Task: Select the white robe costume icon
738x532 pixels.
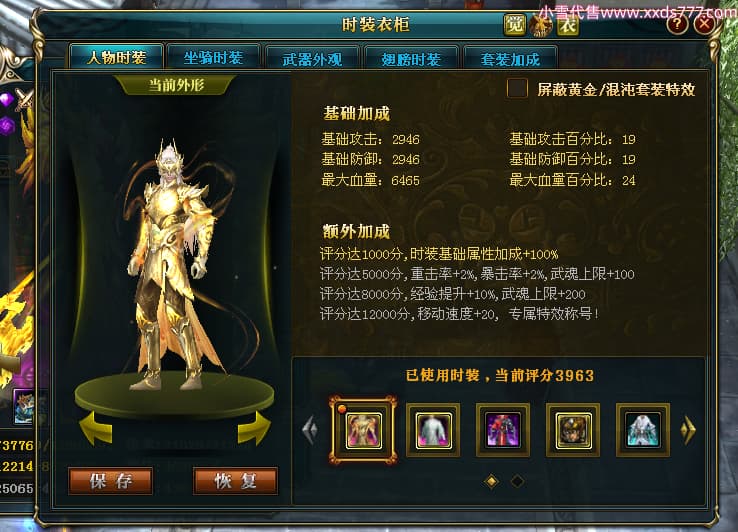Action: click(x=433, y=430)
